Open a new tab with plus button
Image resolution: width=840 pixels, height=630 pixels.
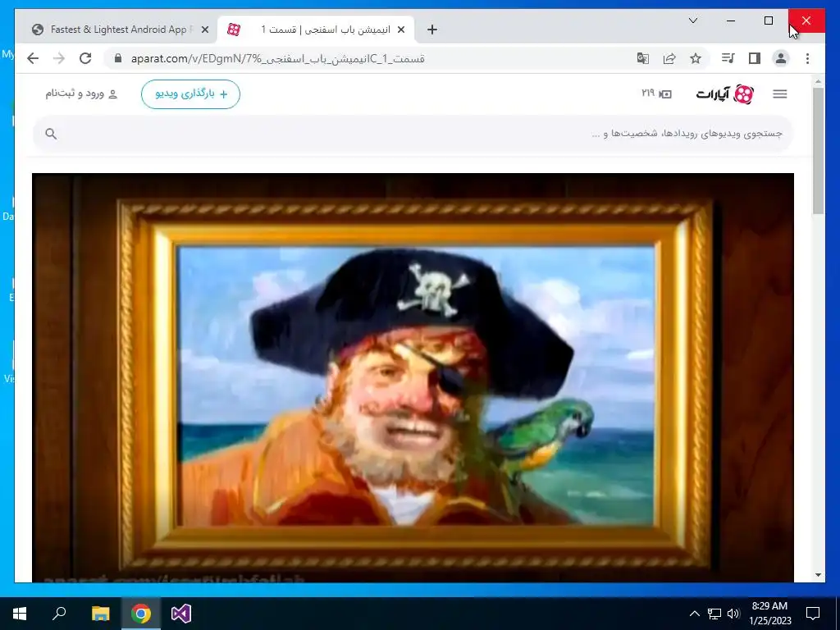[x=432, y=30]
